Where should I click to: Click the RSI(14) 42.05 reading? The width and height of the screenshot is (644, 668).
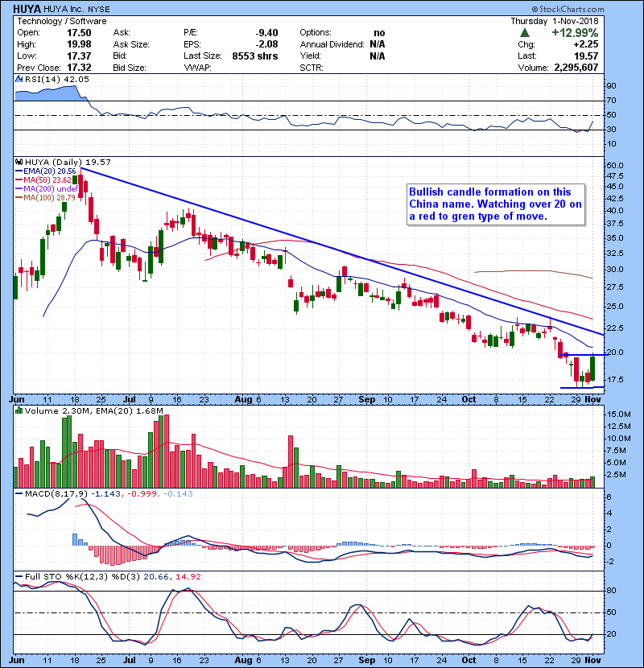(56, 79)
